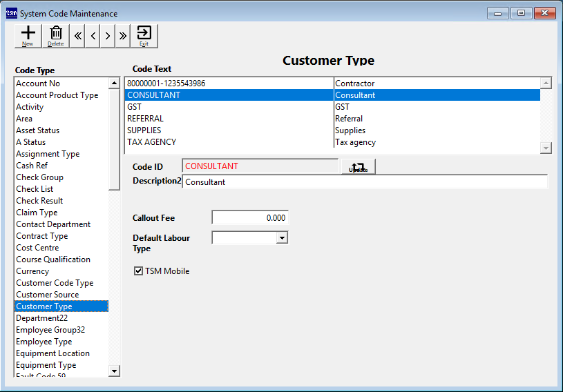Jump to last record with double-right arrow

[123, 36]
